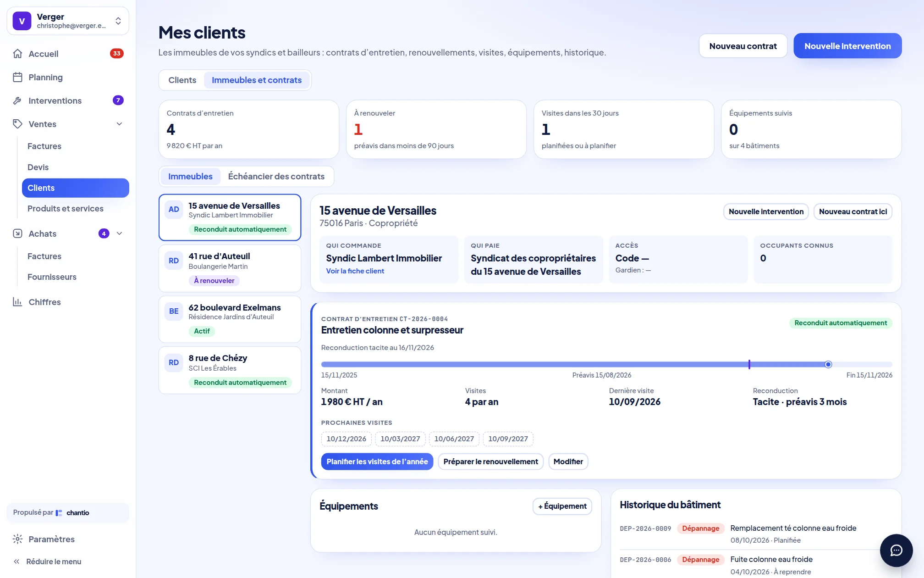The width and height of the screenshot is (924, 578).
Task: Open the Planning calendar icon
Action: pyautogui.click(x=17, y=77)
